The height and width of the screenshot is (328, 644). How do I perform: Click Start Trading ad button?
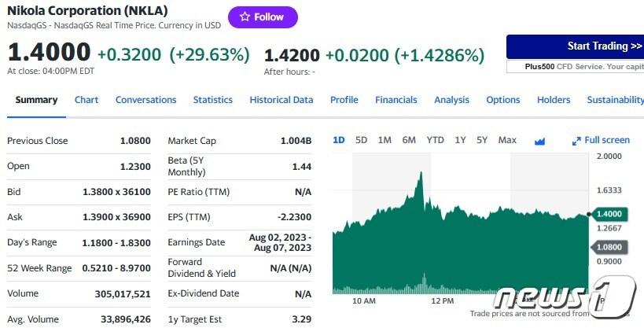coord(575,46)
